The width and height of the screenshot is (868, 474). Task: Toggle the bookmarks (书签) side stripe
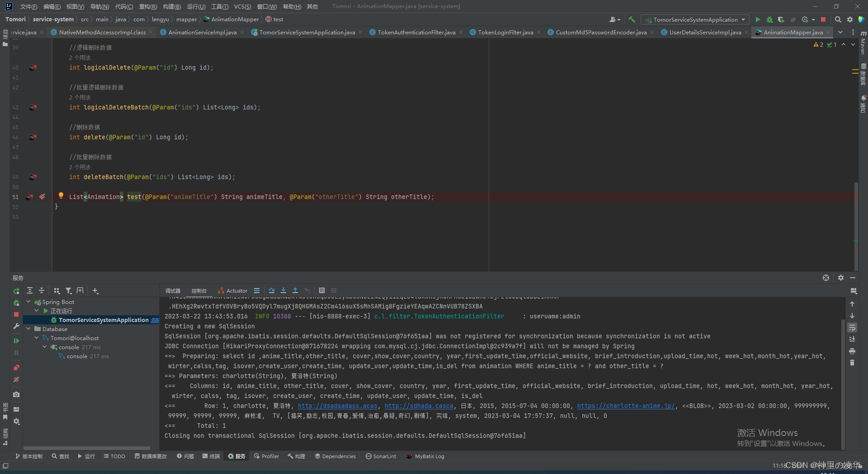pos(5,411)
